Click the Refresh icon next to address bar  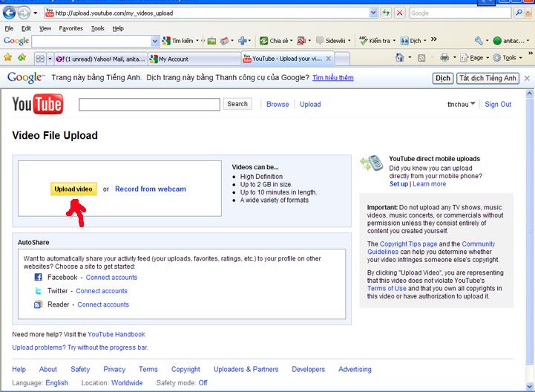[x=386, y=13]
